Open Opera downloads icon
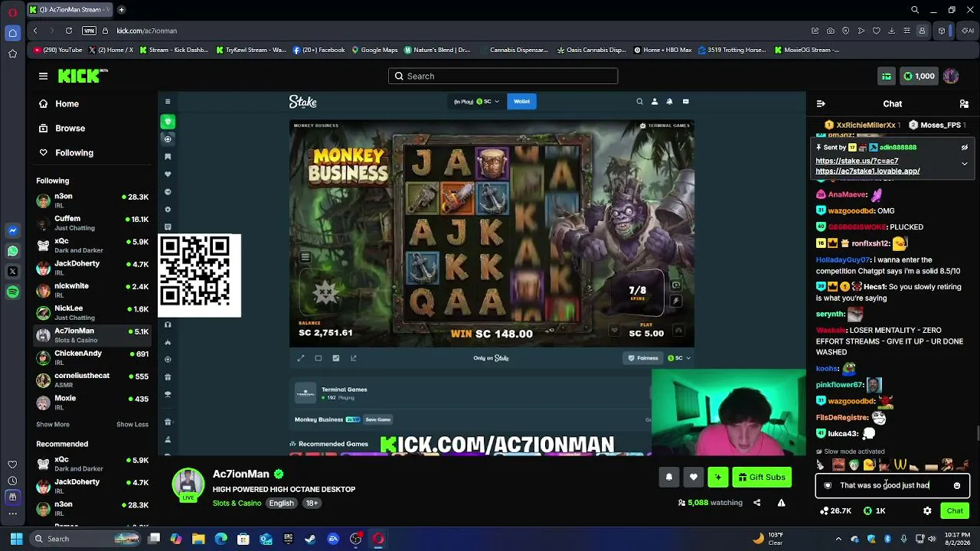 891,31
